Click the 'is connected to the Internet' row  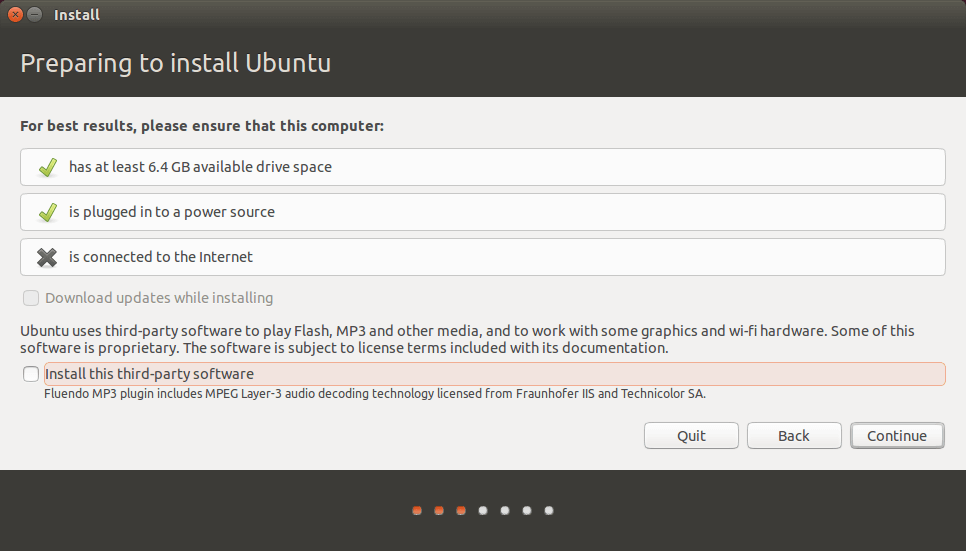click(483, 257)
